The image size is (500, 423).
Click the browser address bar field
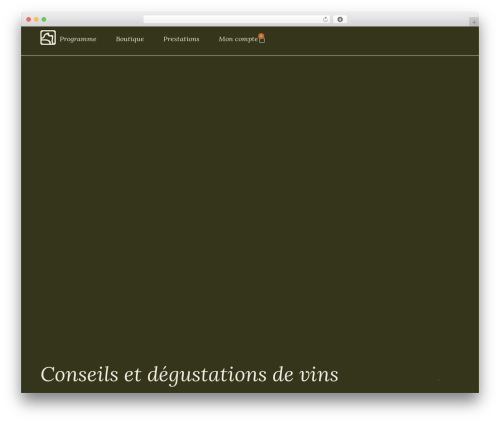tap(237, 19)
